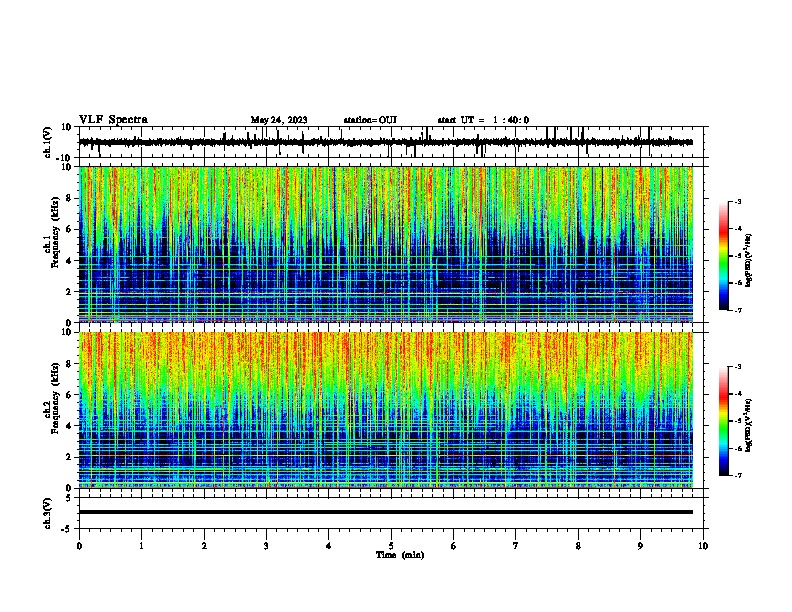Click the ch.1 spectrogram color bar
Viewport: 792px width, 612px height.
[x=724, y=256]
